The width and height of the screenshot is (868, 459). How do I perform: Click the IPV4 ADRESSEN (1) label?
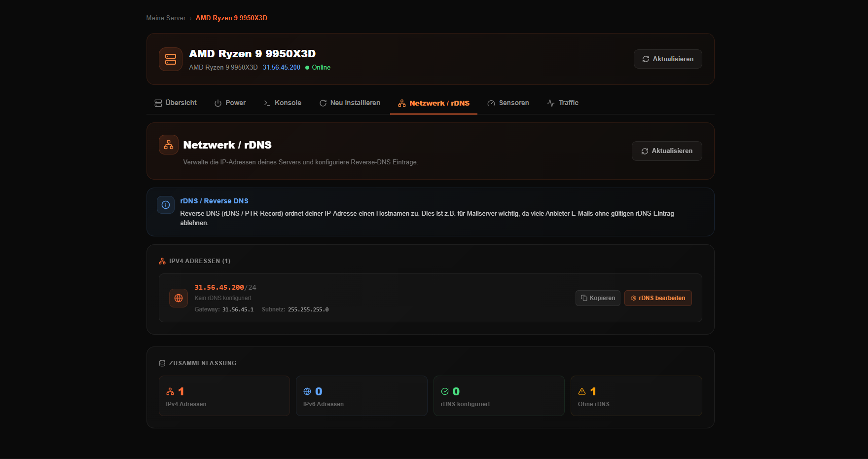tap(200, 261)
